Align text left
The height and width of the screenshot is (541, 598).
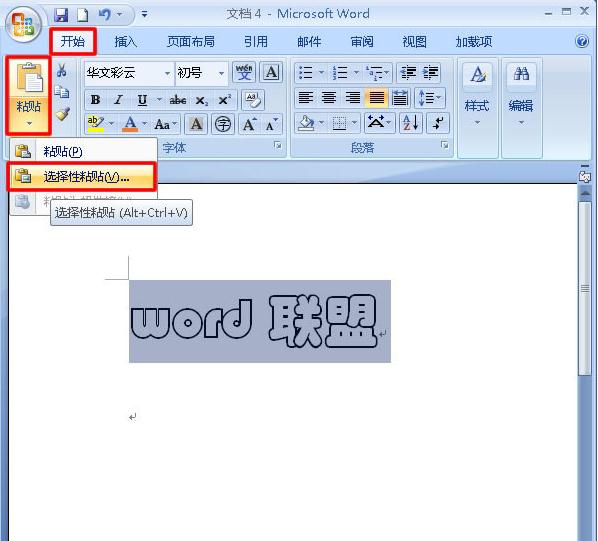(306, 98)
